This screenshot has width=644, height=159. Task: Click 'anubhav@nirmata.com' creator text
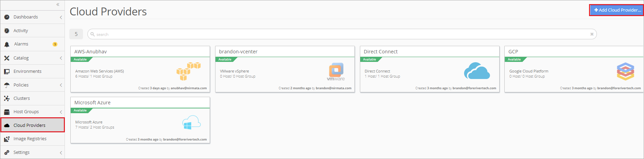point(189,88)
